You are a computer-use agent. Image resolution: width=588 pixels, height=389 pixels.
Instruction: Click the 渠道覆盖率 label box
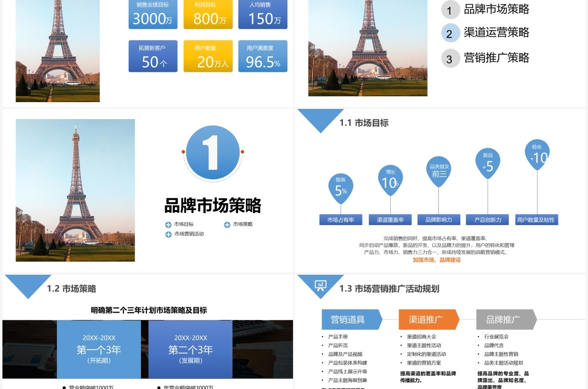click(390, 220)
